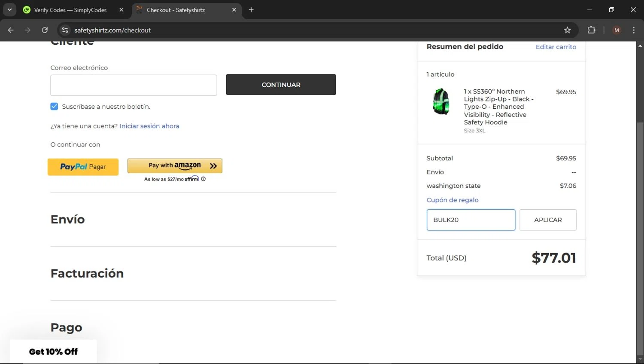Click the washington state tax $7.06

point(568,186)
